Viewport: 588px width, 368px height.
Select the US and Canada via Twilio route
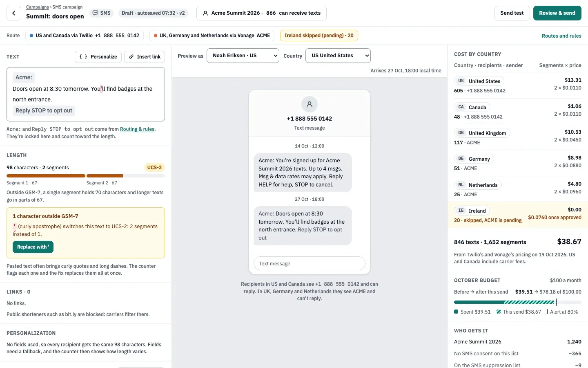tap(85, 36)
